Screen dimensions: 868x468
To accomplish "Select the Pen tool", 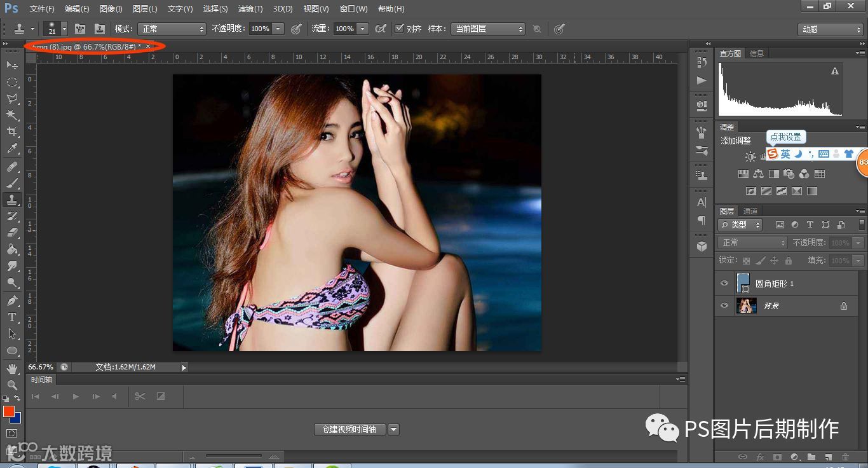I will [x=11, y=300].
